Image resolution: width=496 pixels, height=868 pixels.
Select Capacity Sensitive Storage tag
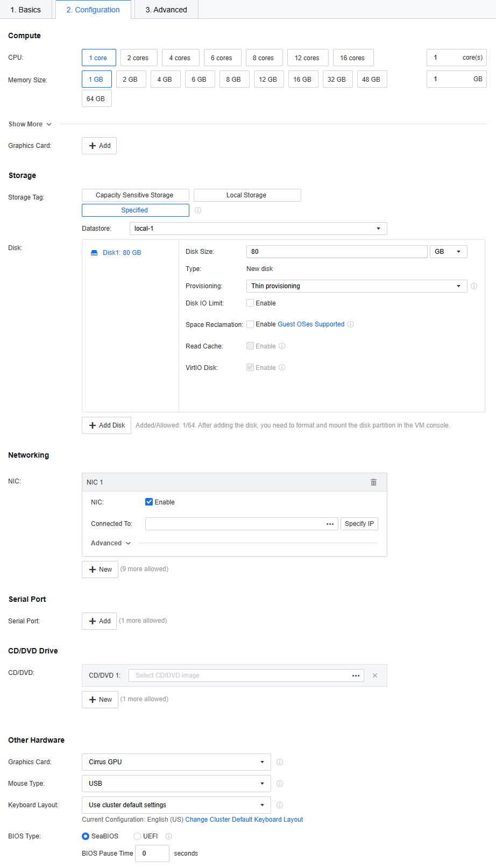pos(136,195)
